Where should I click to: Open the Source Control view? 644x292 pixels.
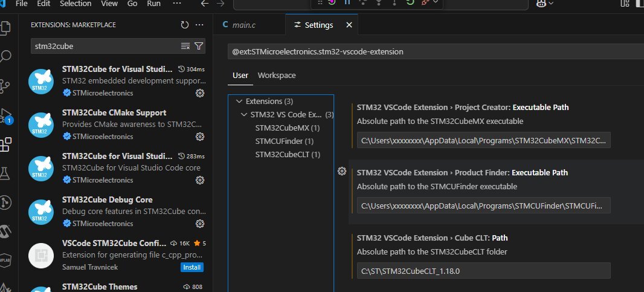[x=5, y=86]
